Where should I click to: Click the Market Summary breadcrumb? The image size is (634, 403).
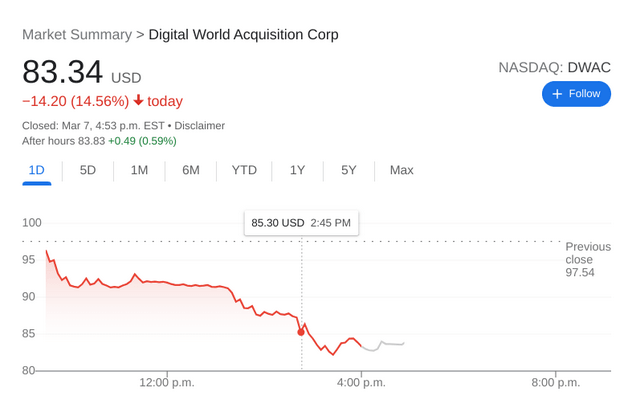[76, 35]
